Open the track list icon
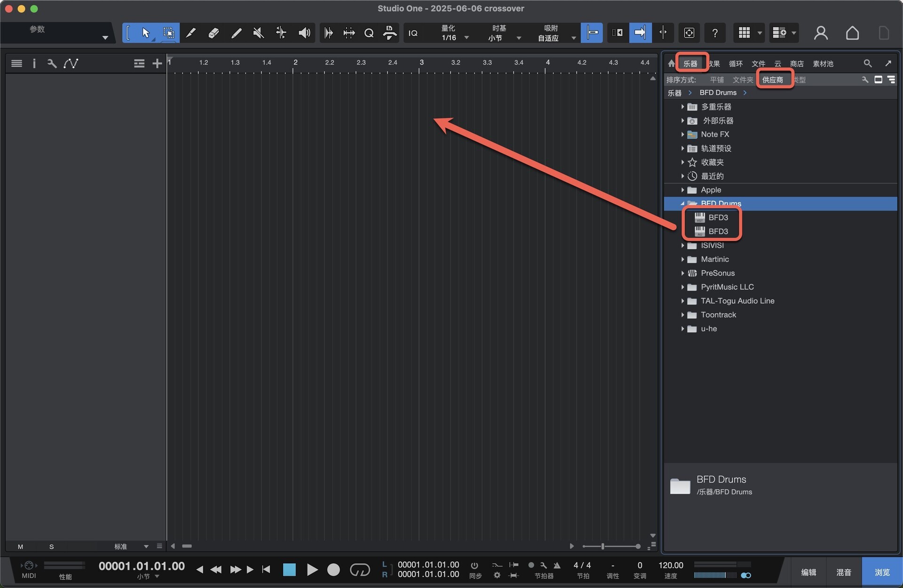 pyautogui.click(x=16, y=63)
